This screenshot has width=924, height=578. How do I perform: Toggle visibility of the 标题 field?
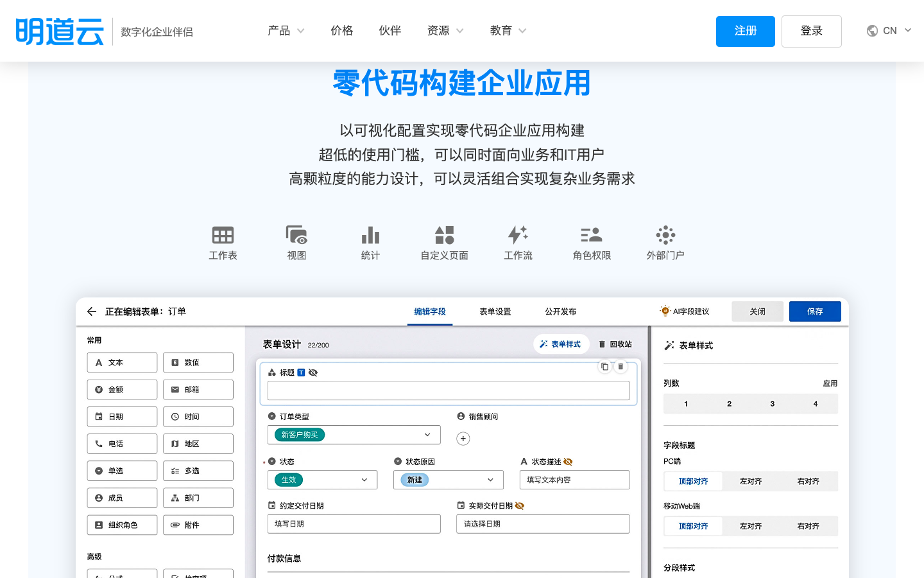point(312,372)
